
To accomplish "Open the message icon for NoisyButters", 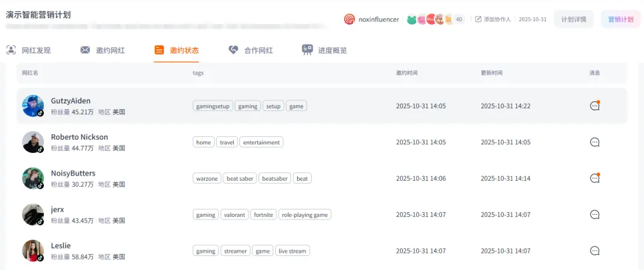I will click(x=594, y=178).
